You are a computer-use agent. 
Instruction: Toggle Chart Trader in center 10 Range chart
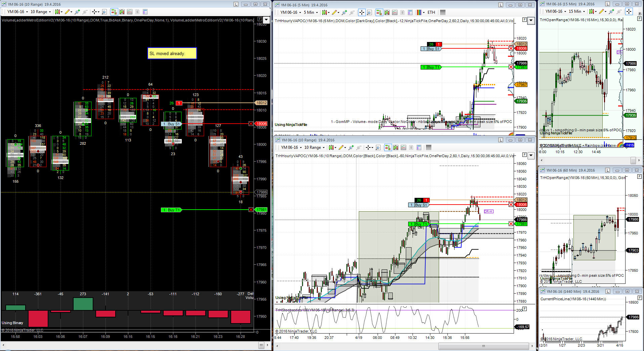pos(388,147)
